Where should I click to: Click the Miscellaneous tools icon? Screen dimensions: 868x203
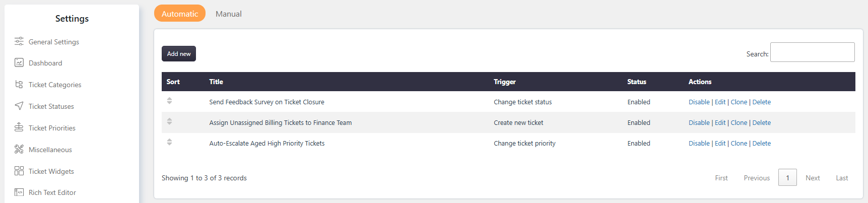pyautogui.click(x=19, y=149)
